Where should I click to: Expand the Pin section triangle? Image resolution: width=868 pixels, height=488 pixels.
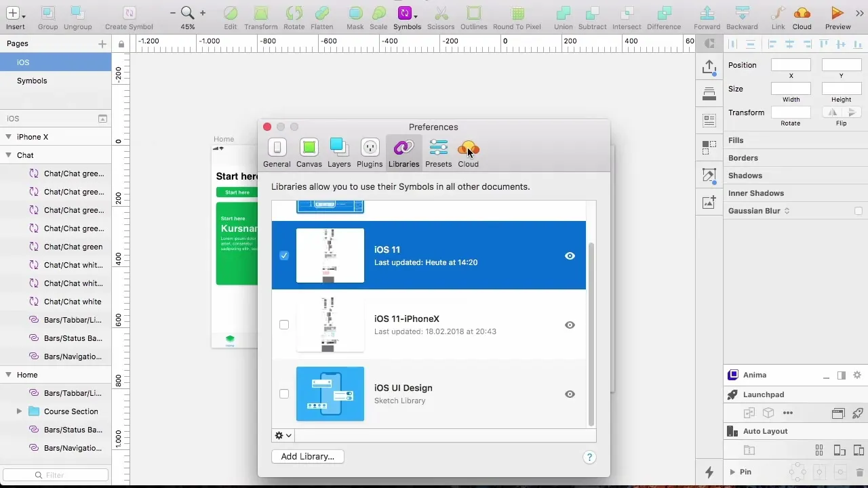(732, 472)
